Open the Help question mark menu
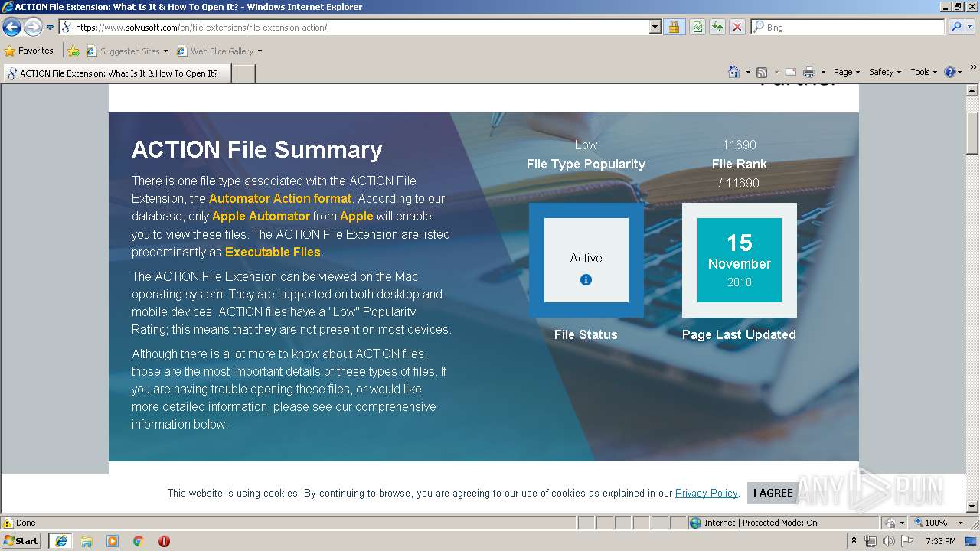 pyautogui.click(x=953, y=72)
